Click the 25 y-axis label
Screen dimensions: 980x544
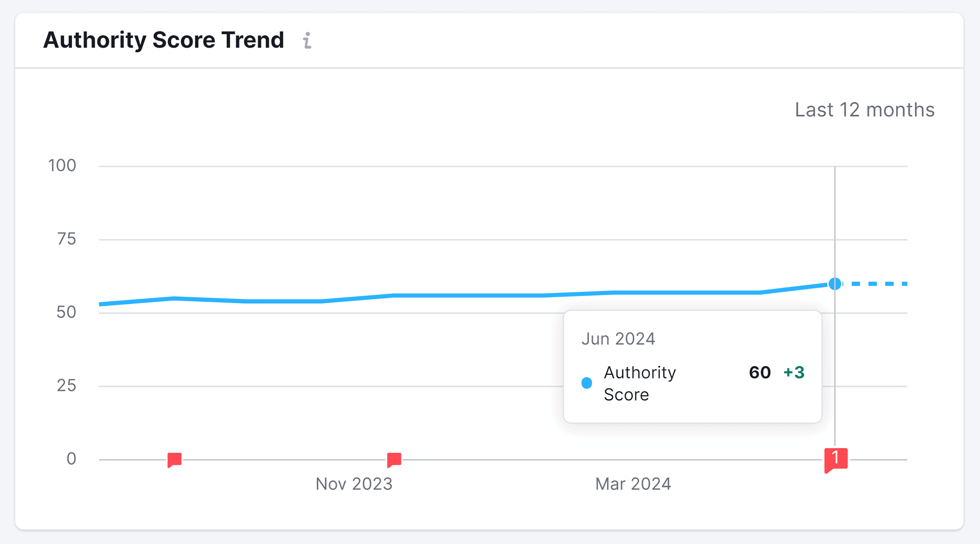point(66,386)
